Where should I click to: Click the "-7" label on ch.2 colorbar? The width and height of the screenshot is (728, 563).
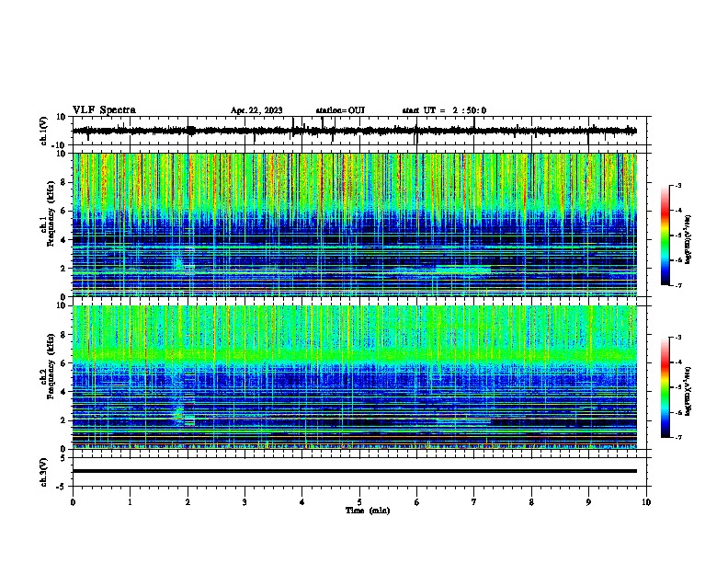[x=677, y=437]
